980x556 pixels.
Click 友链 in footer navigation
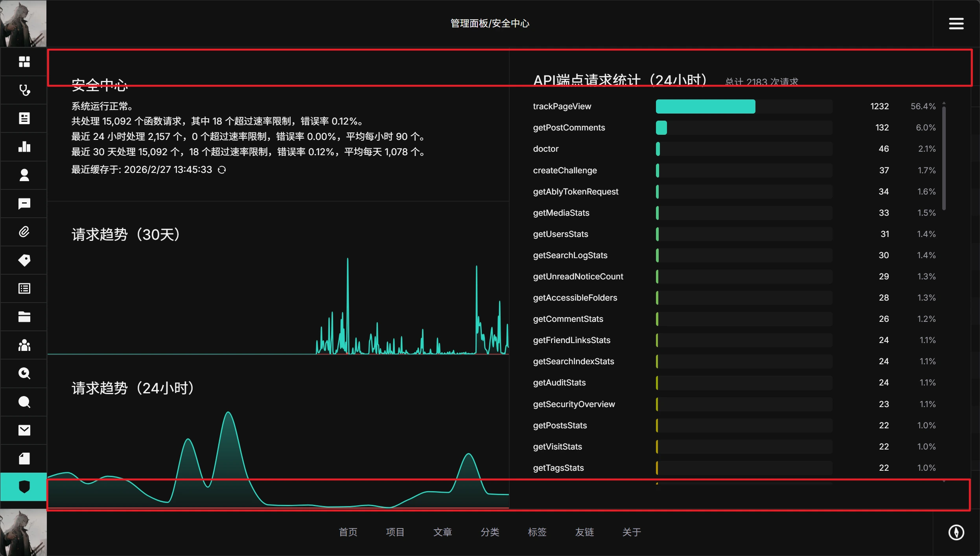tap(584, 532)
